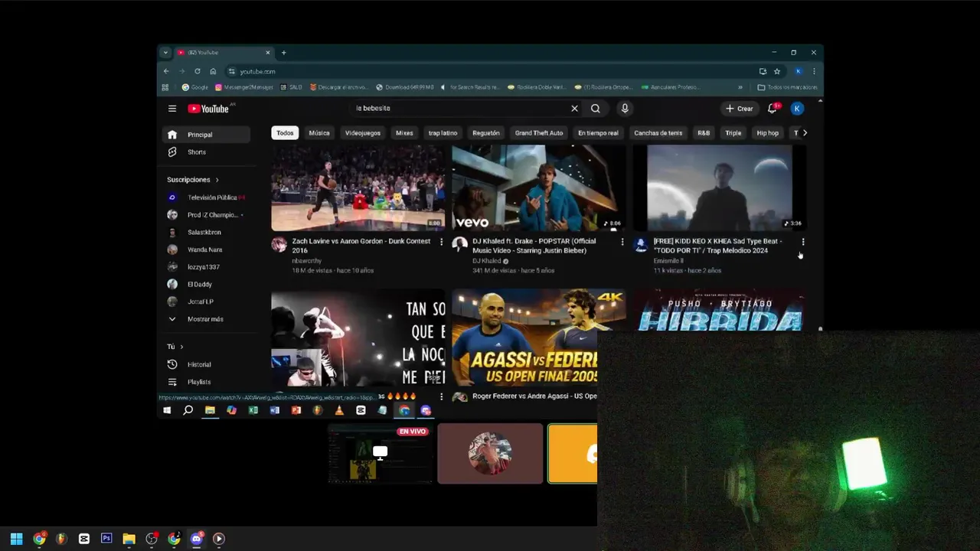Viewport: 980px width, 551px height.
Task: Click the YouTube logo
Action: point(208,109)
